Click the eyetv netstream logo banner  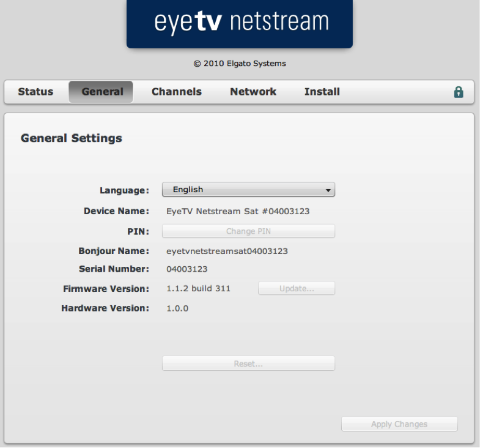(239, 23)
